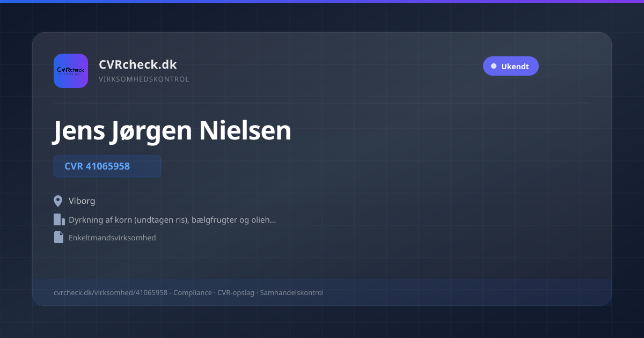The height and width of the screenshot is (338, 644).
Task: Click the CVRcheck logo icon
Action: click(71, 71)
